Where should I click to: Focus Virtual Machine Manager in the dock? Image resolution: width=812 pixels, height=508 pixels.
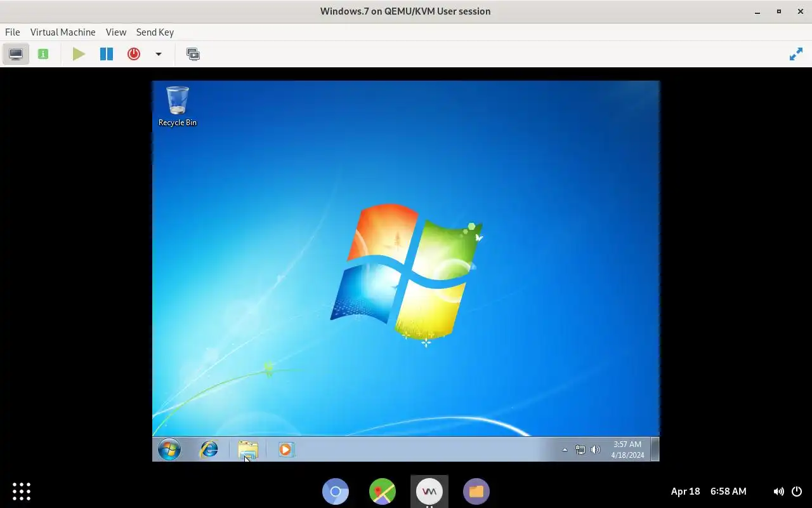429,491
